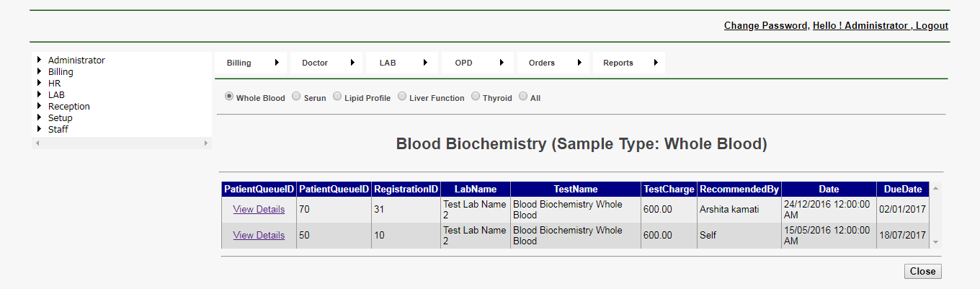Click the Change Password link
The image size is (980, 289).
point(765,26)
